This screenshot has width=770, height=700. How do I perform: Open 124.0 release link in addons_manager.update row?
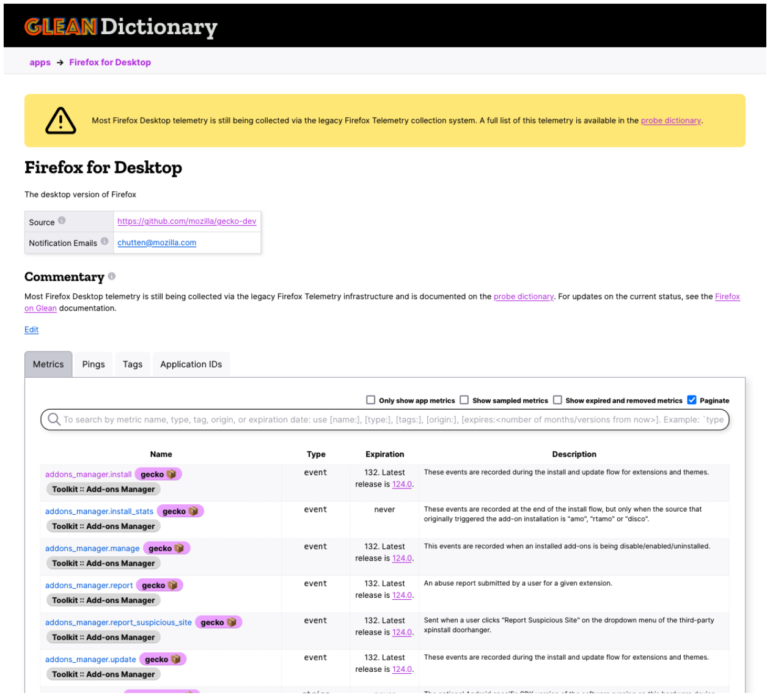(x=402, y=669)
